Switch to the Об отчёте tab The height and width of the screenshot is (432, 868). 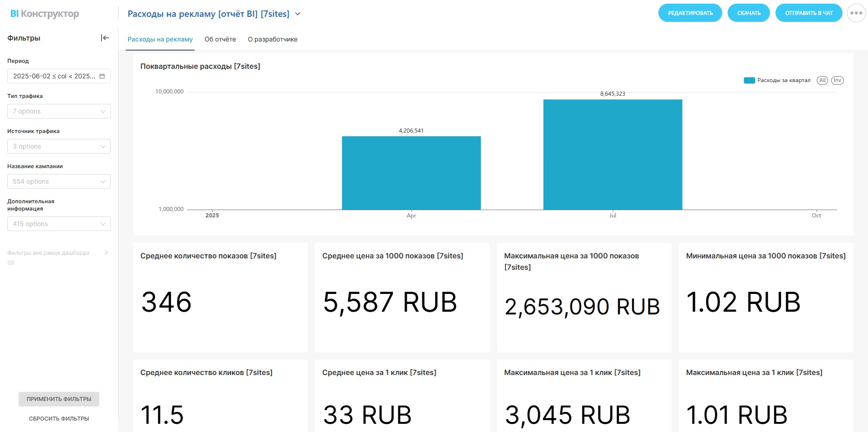point(220,39)
